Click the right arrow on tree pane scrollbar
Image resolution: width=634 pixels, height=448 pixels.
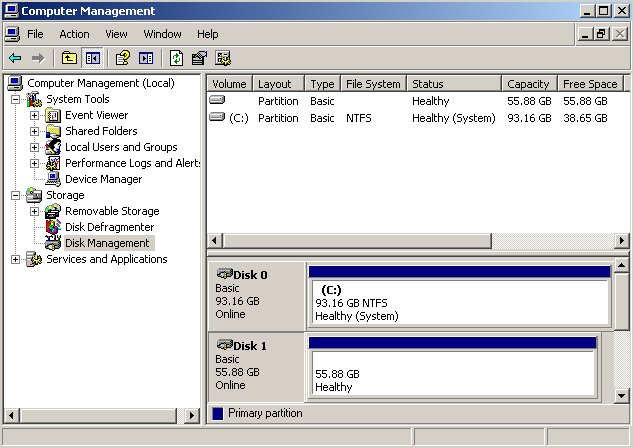[x=194, y=414]
